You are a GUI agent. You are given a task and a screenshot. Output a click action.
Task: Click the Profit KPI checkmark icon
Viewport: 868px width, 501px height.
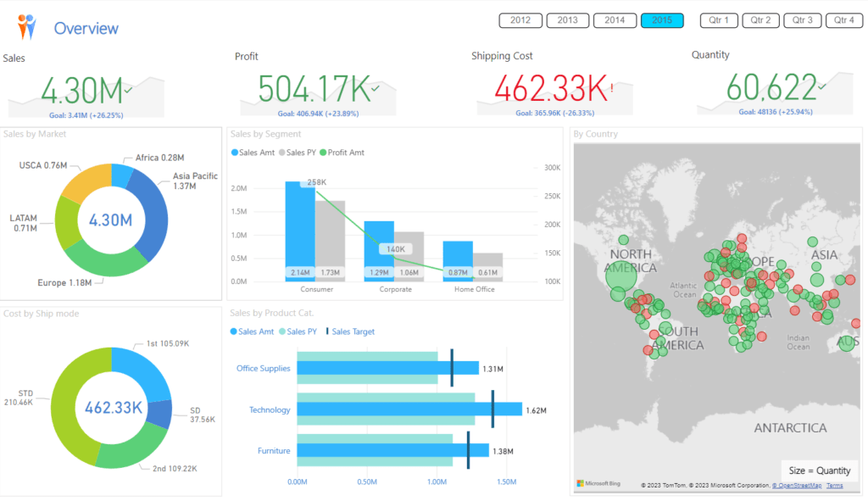pyautogui.click(x=375, y=87)
